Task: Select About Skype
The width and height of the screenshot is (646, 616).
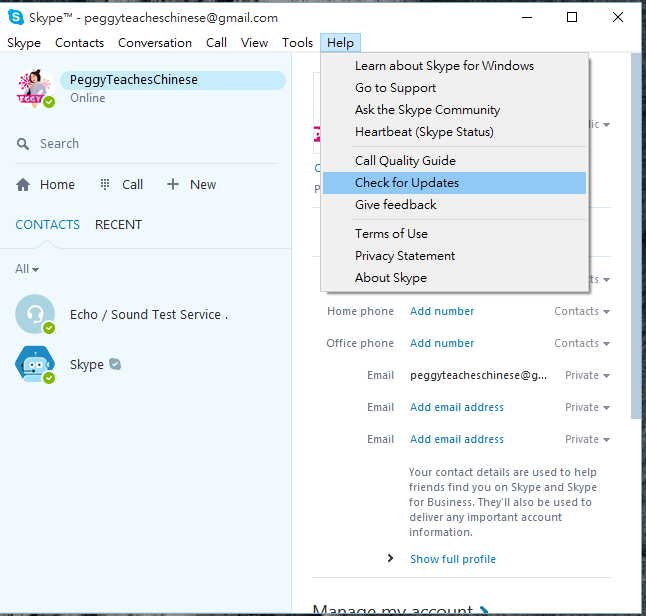Action: tap(454, 278)
